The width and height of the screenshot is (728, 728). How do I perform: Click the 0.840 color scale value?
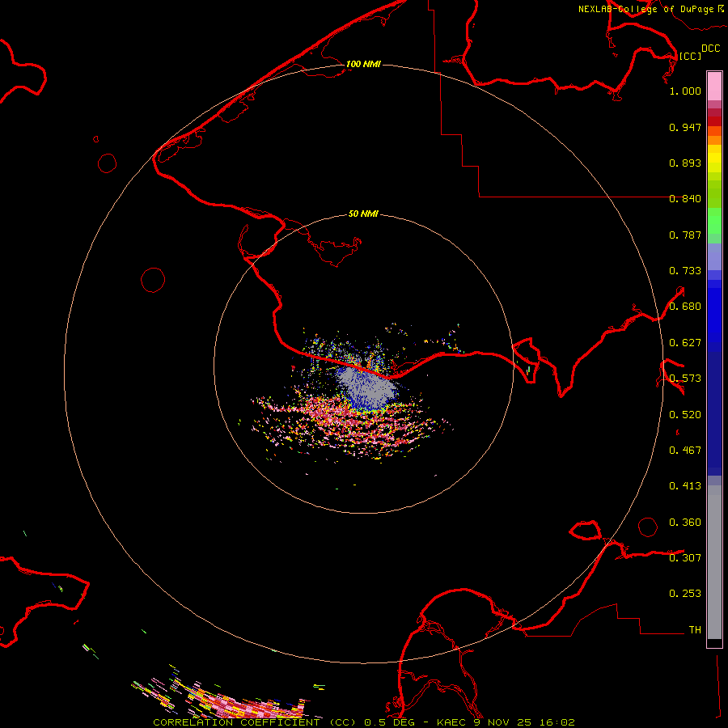(x=685, y=199)
